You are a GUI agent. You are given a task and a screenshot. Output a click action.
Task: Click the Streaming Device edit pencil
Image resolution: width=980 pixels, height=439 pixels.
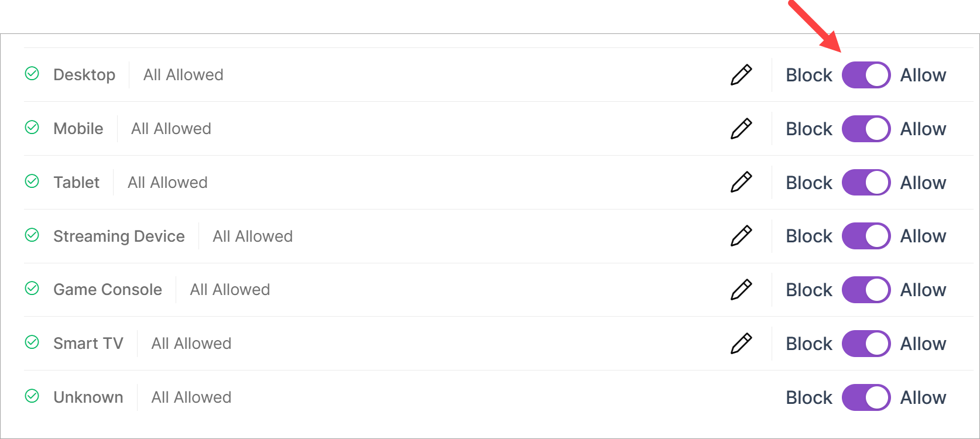(x=741, y=236)
